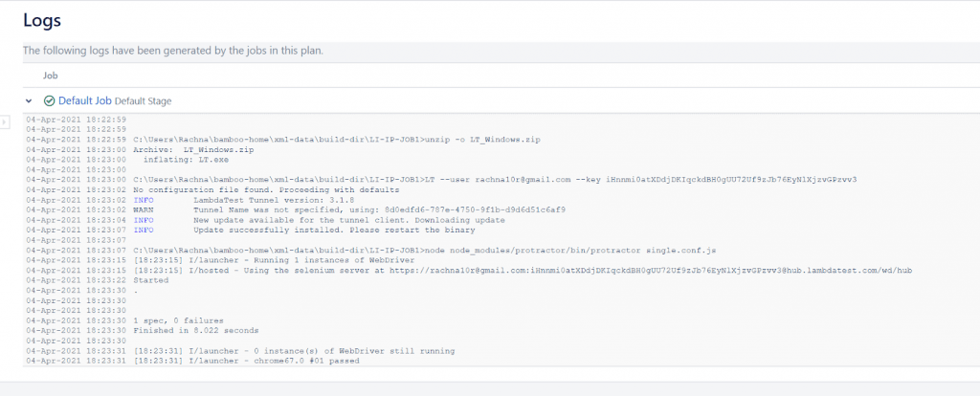Click the 'inflating: LT.exe' log line
The height and width of the screenshot is (396, 980).
click(189, 160)
